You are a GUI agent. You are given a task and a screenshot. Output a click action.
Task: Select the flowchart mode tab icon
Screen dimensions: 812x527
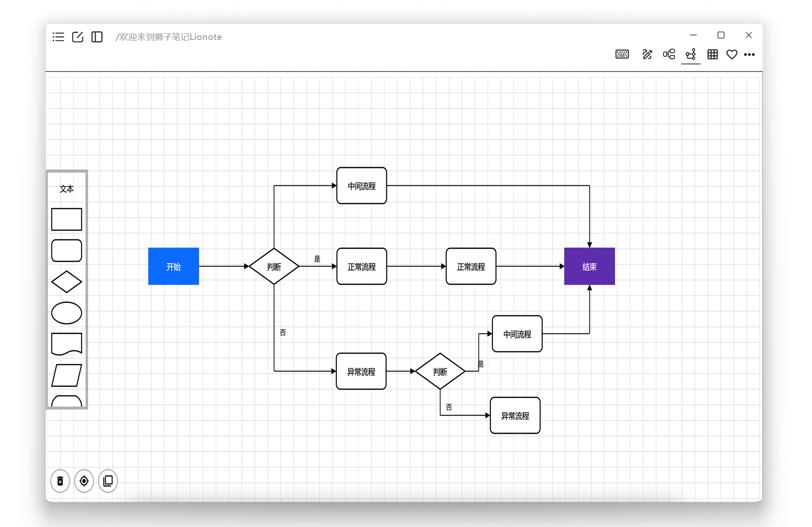(691, 54)
